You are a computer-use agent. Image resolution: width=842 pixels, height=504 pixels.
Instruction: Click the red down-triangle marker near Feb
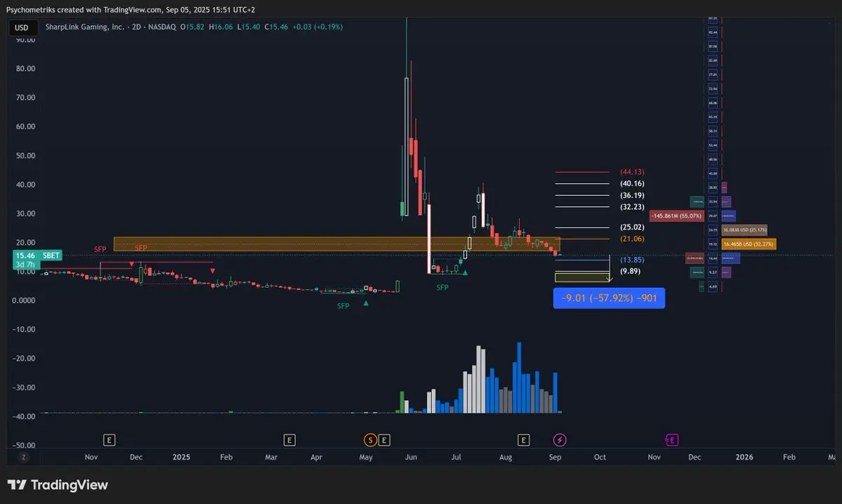[x=213, y=271]
